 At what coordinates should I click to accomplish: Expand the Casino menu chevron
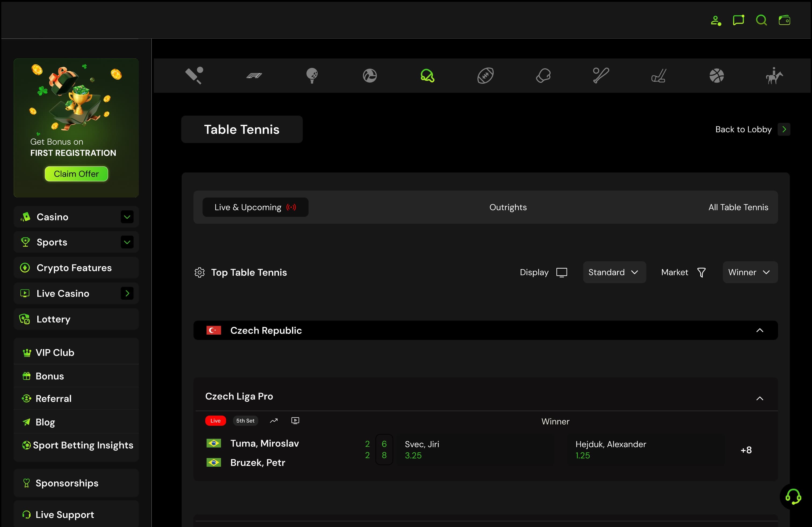[x=127, y=217]
